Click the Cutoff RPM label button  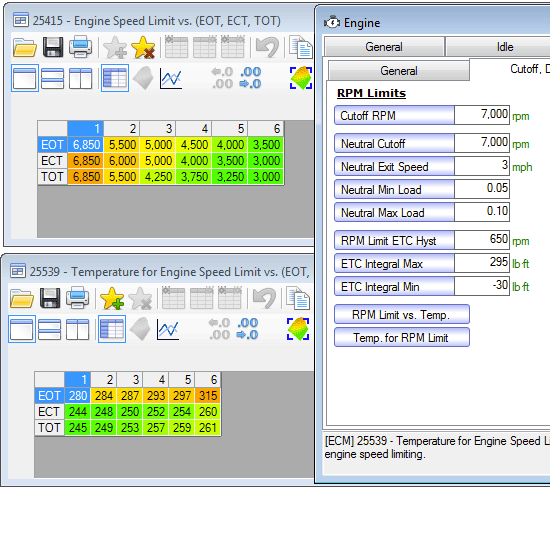[x=395, y=115]
